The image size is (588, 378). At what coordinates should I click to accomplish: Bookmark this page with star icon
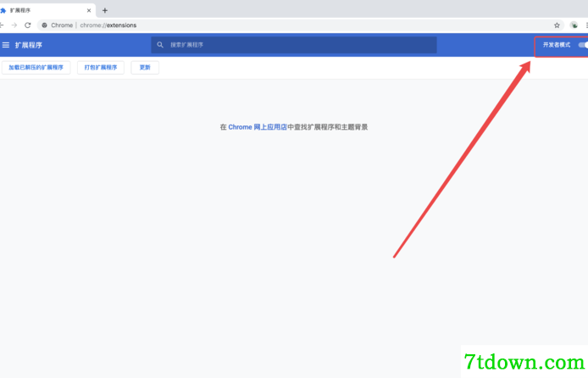click(x=557, y=25)
